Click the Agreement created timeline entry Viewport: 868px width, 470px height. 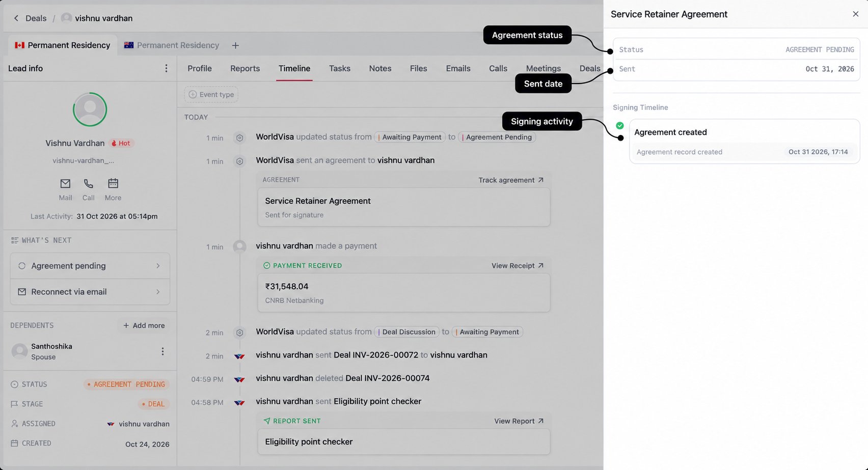(745, 142)
